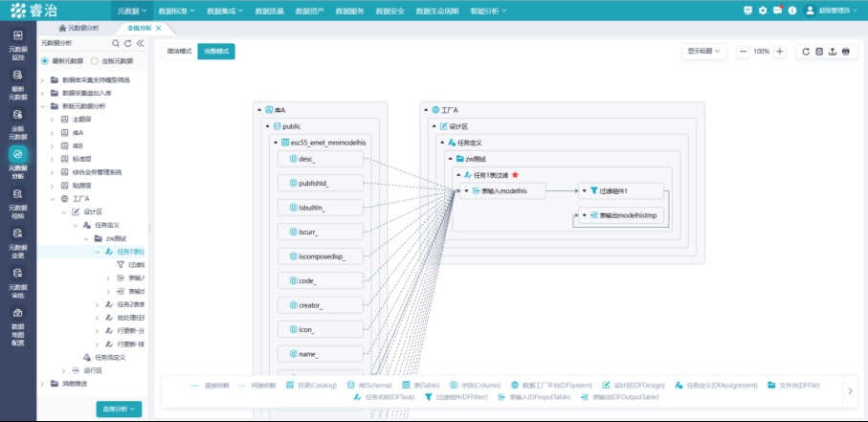Collapse the left panel with double-arrow icon
This screenshot has height=422, width=868.
pos(140,44)
